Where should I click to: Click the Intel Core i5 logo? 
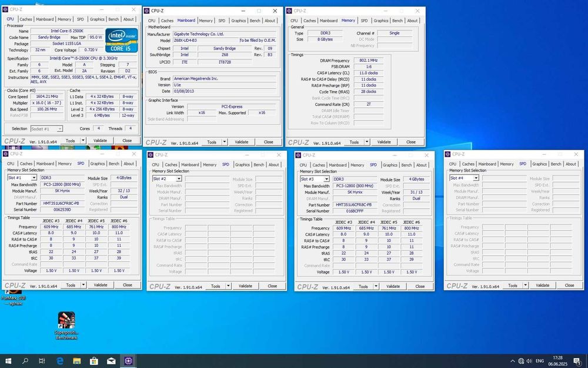point(122,40)
